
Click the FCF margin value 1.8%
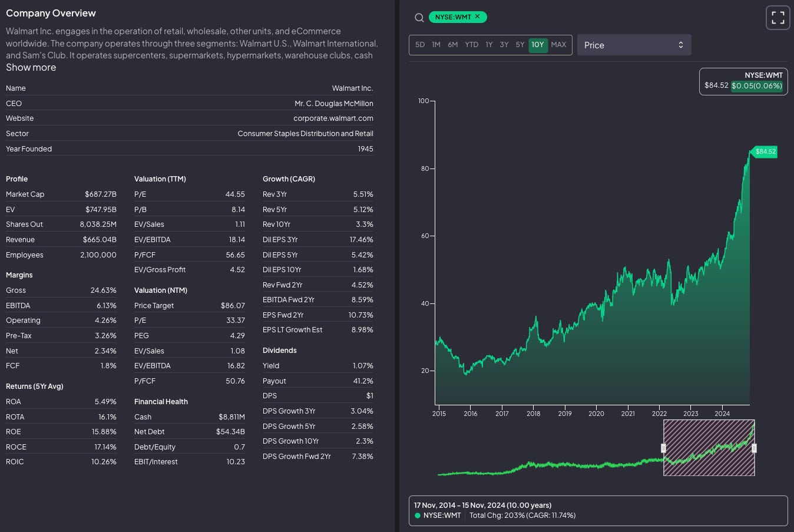(x=108, y=366)
